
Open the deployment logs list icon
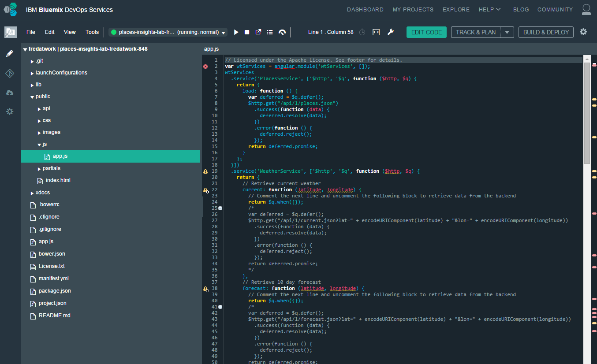click(x=270, y=32)
